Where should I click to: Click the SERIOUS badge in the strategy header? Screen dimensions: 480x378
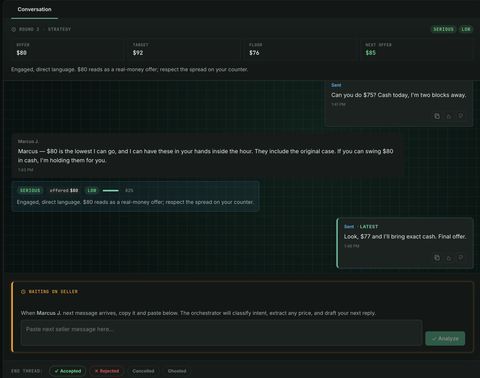coord(443,29)
